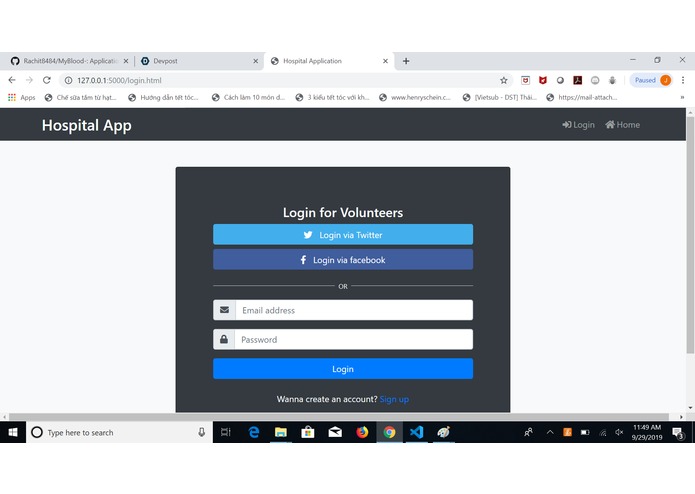The height and width of the screenshot is (494, 695).
Task: Click the vertical page scrollbar
Action: click(x=690, y=235)
